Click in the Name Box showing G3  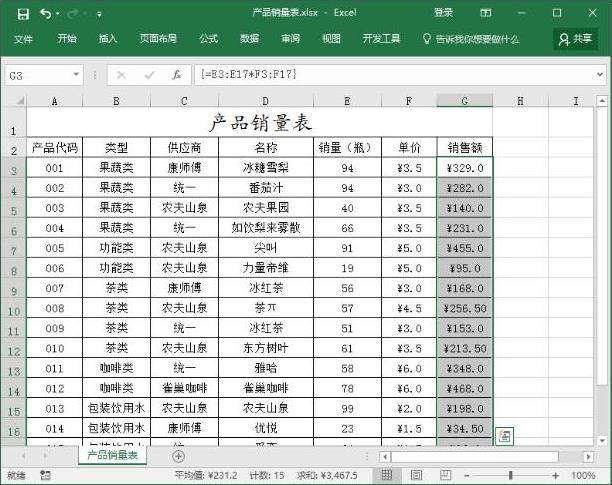coord(38,75)
